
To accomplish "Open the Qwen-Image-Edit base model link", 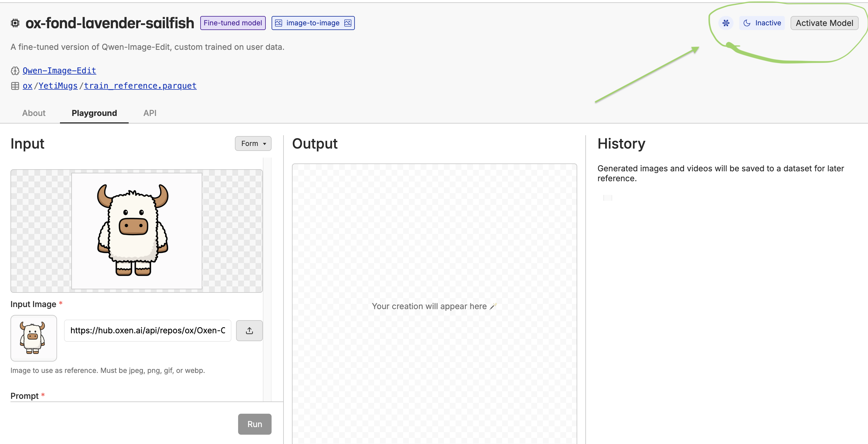I will pyautogui.click(x=59, y=71).
